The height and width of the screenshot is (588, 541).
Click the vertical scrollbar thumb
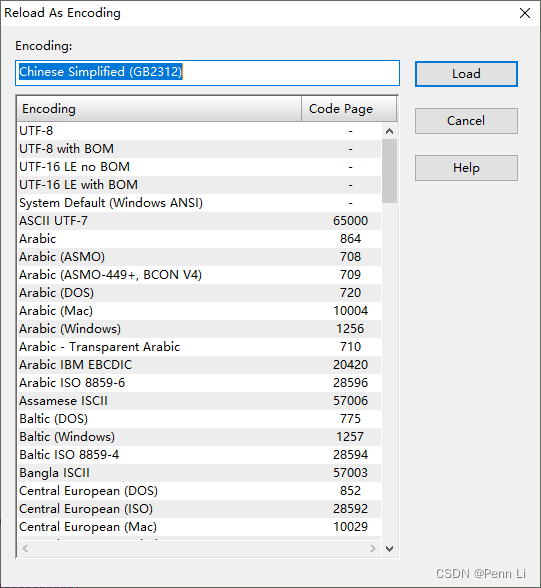(x=389, y=171)
